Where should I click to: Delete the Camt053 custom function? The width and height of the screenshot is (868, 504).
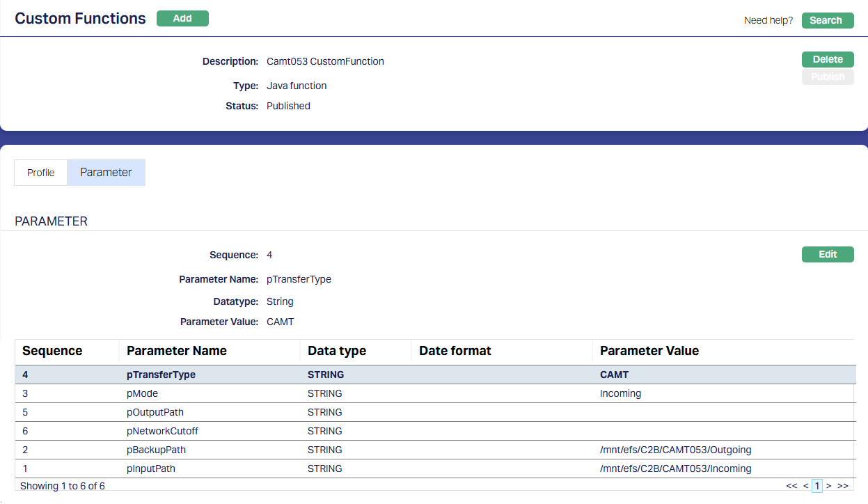(827, 60)
